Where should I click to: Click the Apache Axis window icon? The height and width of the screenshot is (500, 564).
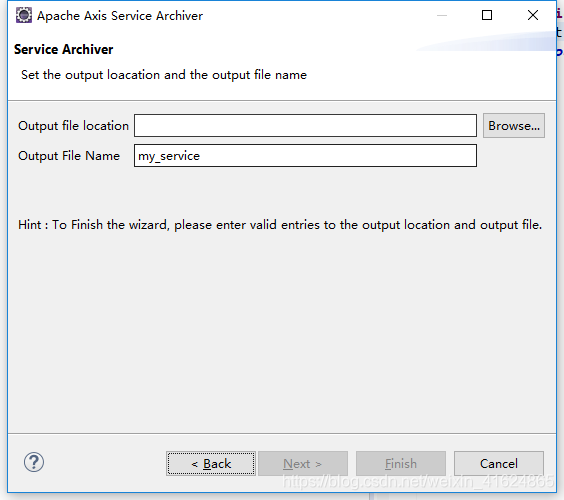pyautogui.click(x=24, y=15)
